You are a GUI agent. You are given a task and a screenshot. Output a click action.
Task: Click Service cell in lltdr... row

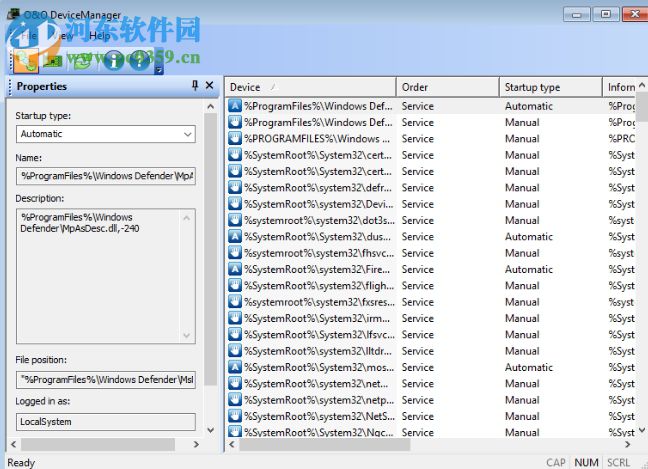pos(417,351)
